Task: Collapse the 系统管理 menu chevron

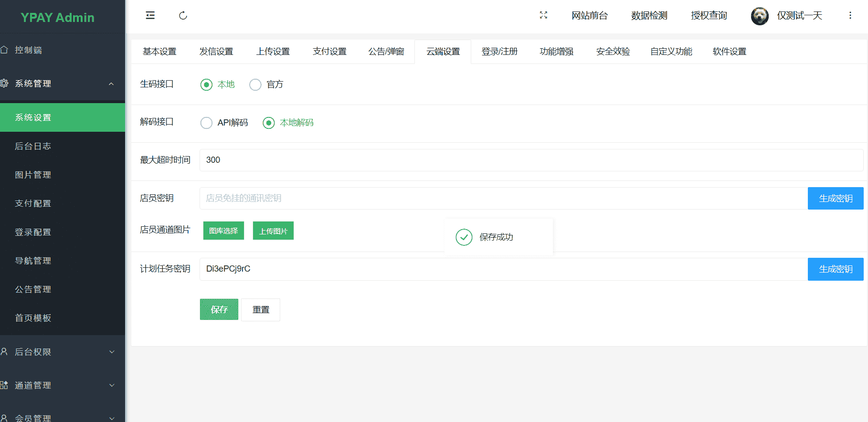Action: [111, 84]
